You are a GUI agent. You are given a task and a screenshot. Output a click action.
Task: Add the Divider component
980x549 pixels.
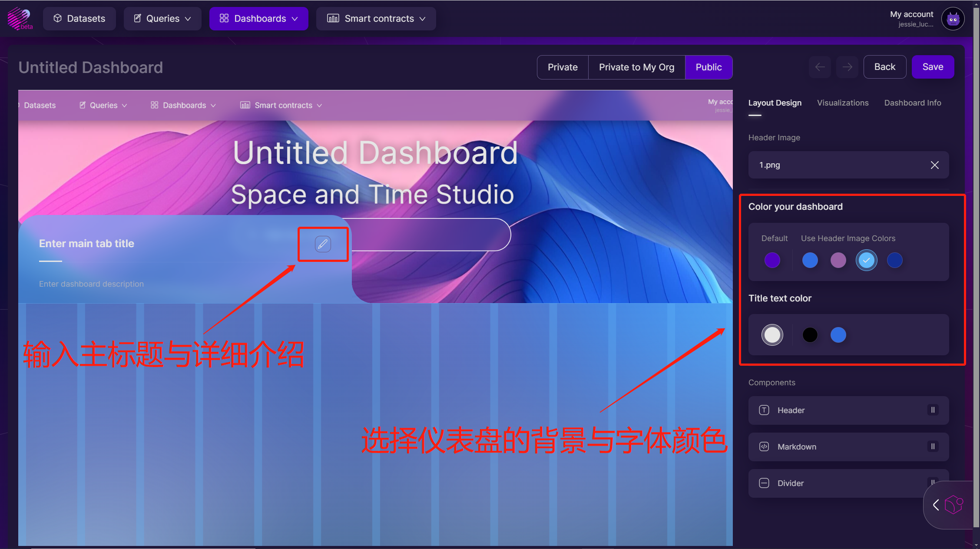848,483
